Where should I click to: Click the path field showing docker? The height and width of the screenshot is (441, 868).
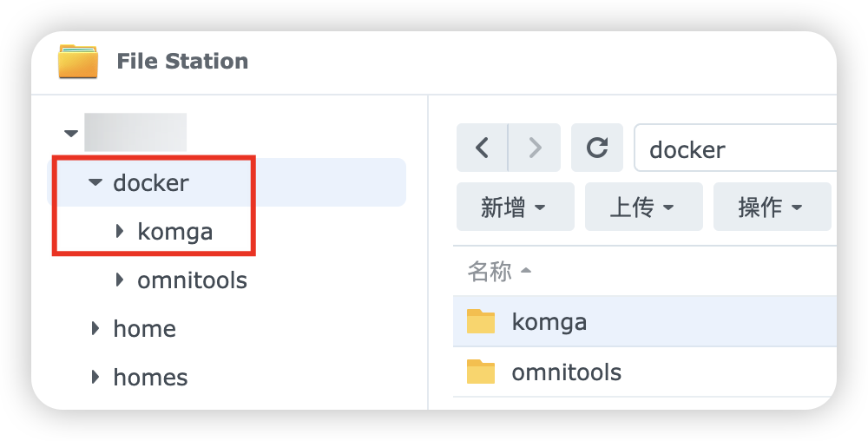738,149
